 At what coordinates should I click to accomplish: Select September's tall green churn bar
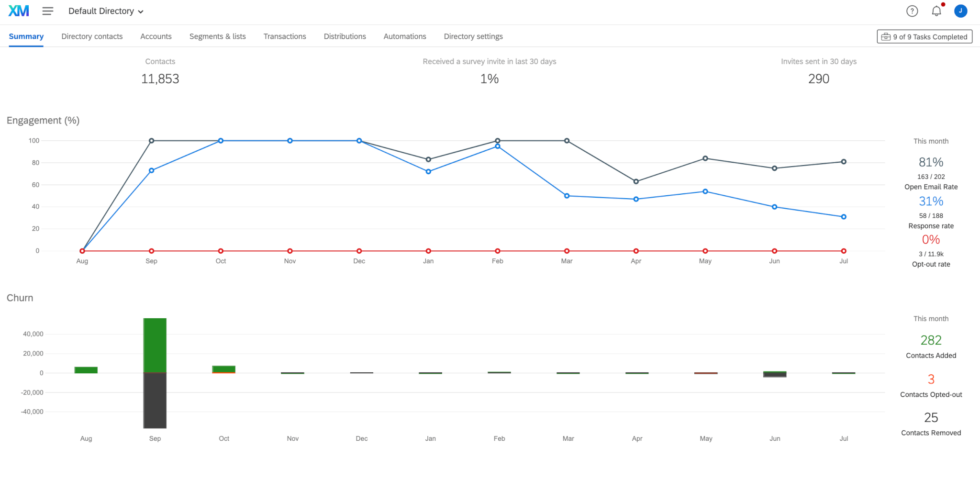154,342
